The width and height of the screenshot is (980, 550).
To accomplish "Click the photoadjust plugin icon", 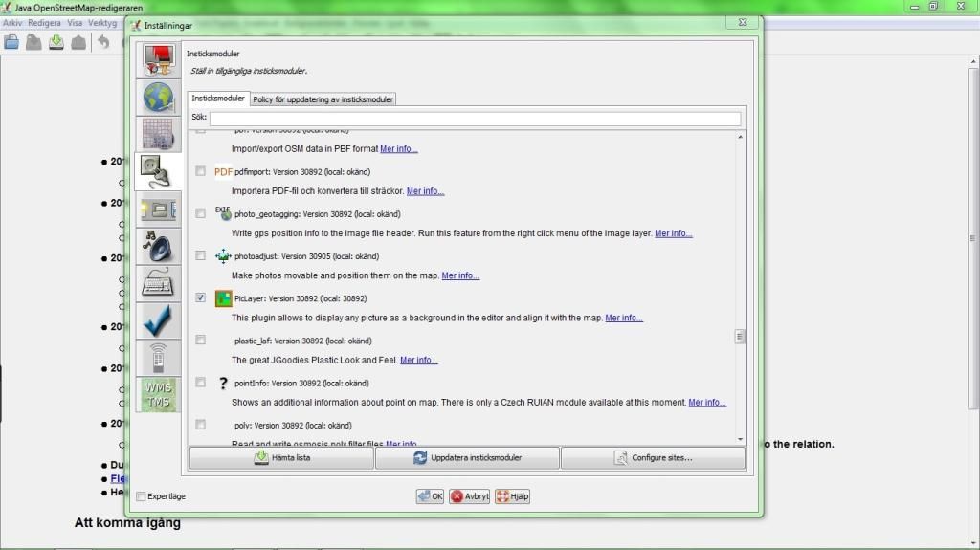I will [223, 255].
